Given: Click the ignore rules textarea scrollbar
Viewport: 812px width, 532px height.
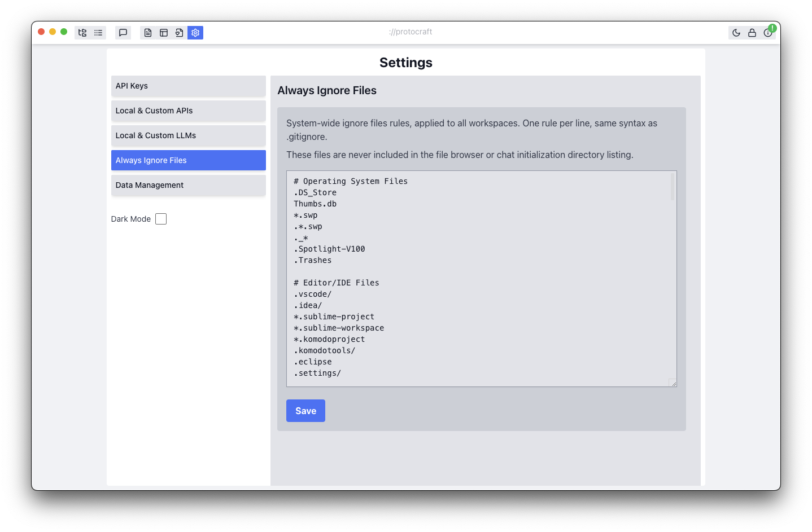Looking at the screenshot, I should click(672, 187).
